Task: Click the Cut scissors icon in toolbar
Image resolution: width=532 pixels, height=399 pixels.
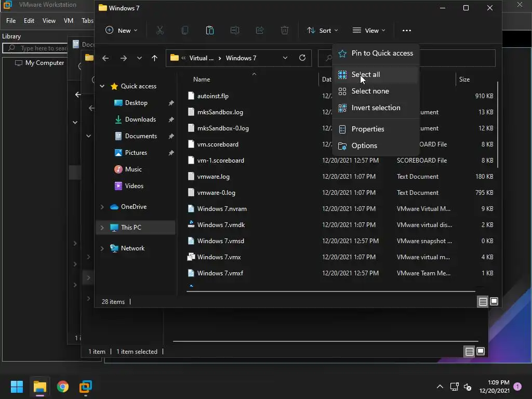Action: coord(160,31)
